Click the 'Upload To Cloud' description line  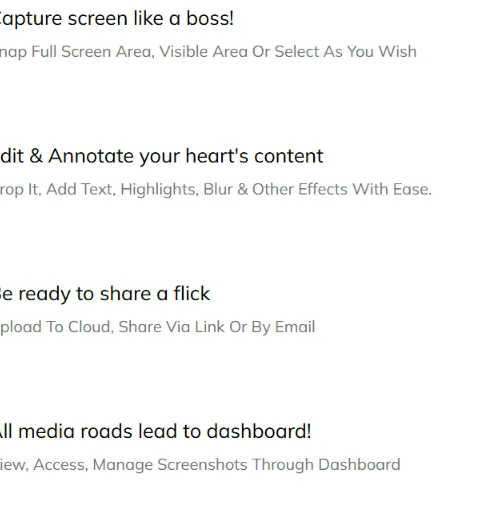click(x=157, y=327)
